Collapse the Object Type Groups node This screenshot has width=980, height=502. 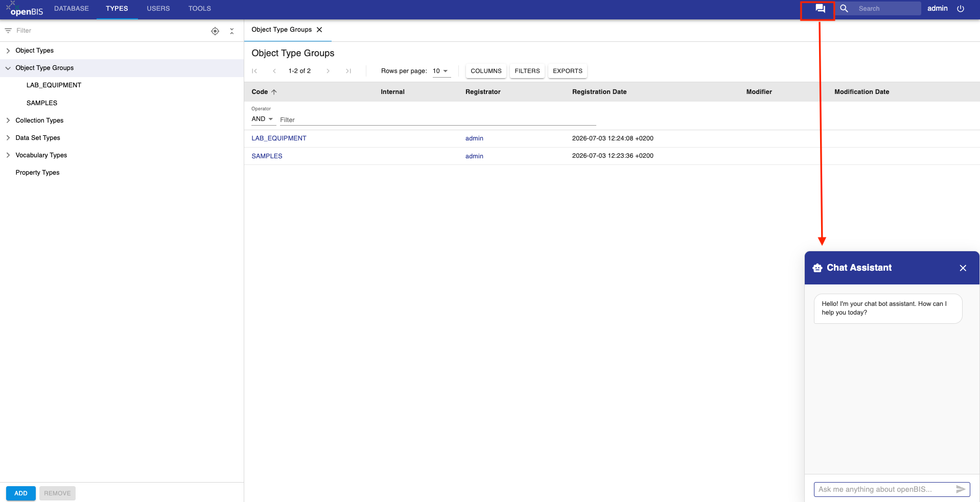[8, 68]
